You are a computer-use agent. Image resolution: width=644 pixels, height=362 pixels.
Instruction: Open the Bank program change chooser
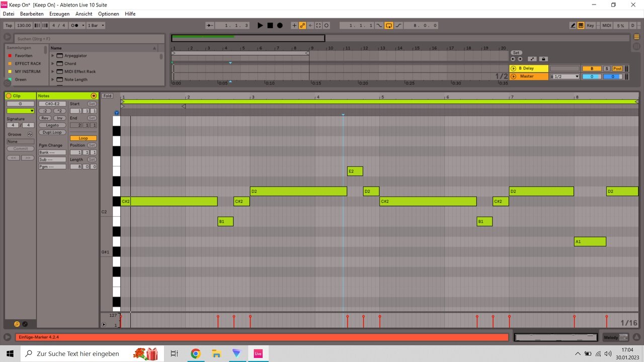(x=52, y=152)
